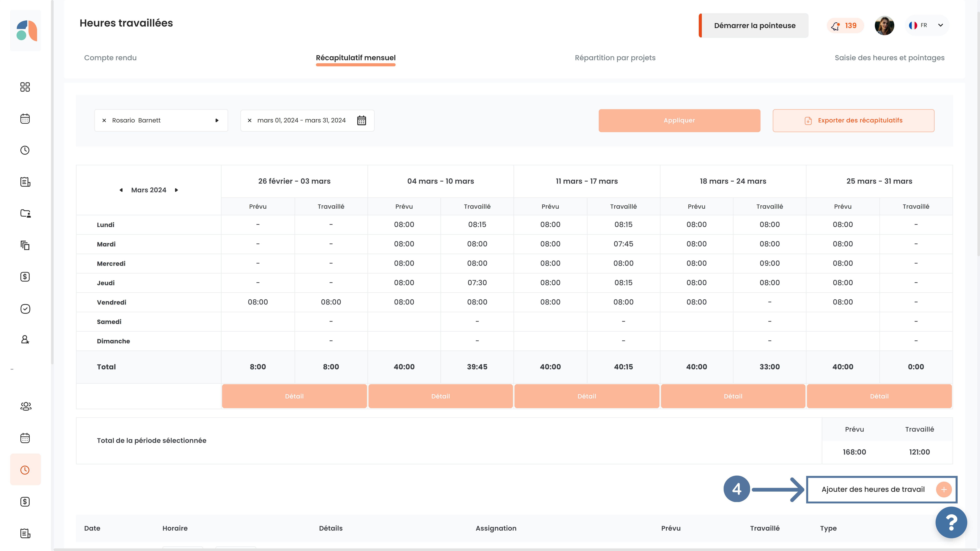Image resolution: width=980 pixels, height=551 pixels.
Task: Click Ajouter des heures de travail
Action: tap(882, 489)
